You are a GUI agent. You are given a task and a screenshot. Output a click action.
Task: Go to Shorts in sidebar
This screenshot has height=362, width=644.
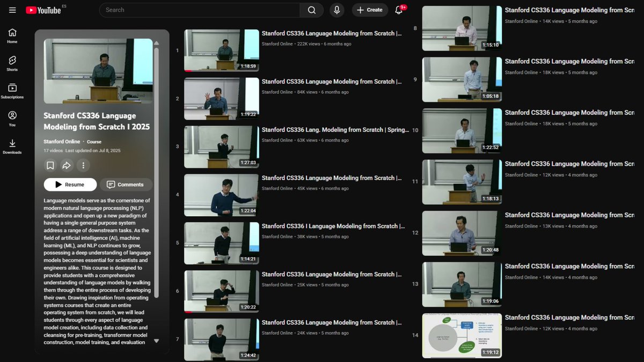pos(12,63)
